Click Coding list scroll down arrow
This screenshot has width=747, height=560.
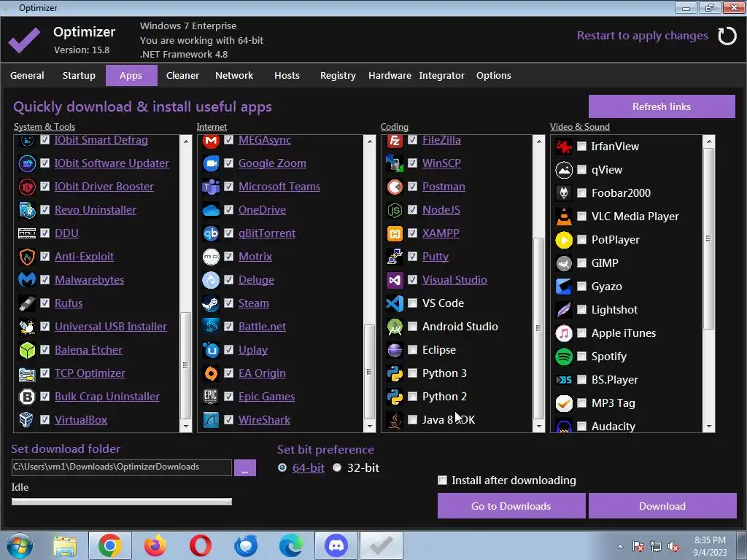pyautogui.click(x=539, y=427)
